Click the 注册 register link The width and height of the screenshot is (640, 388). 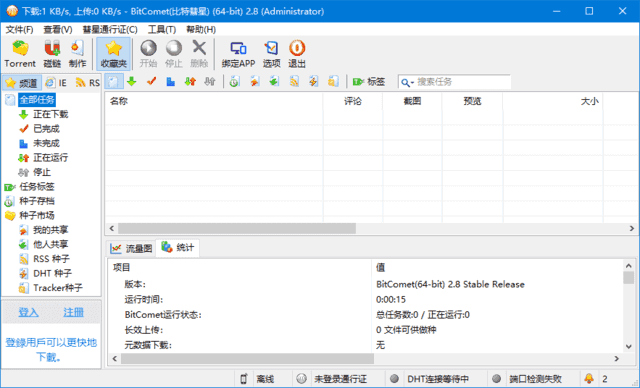tap(73, 312)
